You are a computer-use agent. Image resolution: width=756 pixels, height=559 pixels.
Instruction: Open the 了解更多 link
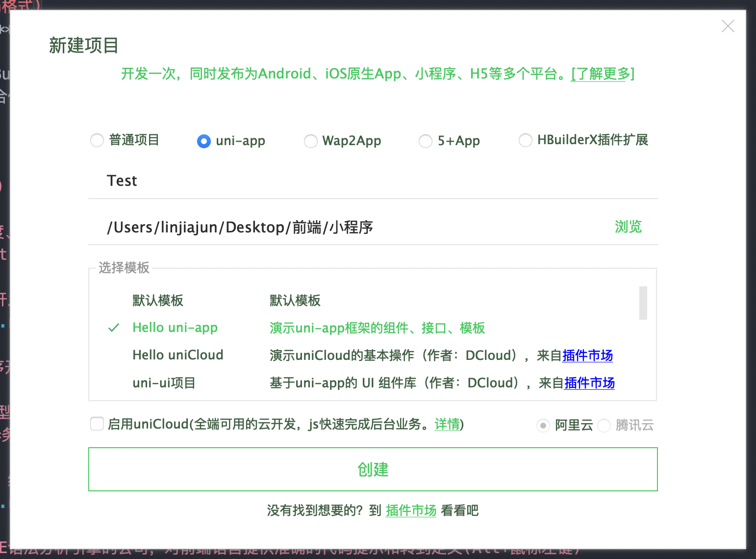[x=603, y=74]
